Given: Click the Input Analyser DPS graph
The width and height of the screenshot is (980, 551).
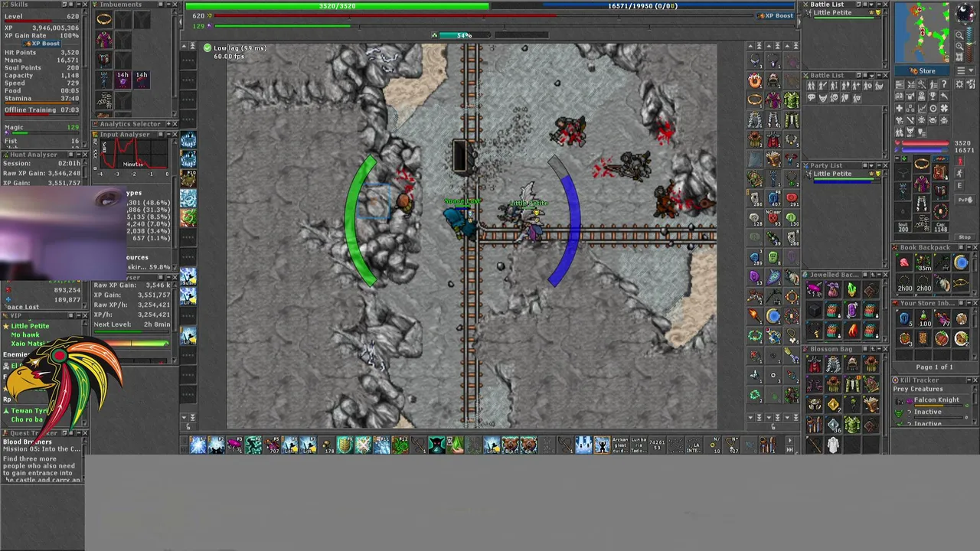Looking at the screenshot, I should pos(133,153).
